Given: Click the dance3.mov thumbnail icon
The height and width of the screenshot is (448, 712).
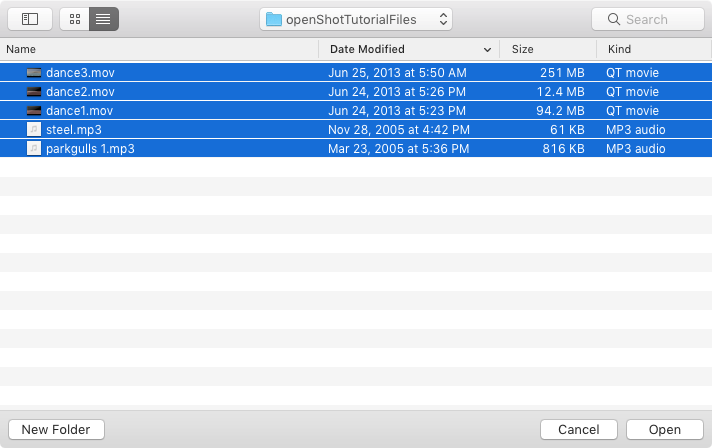Looking at the screenshot, I should [x=34, y=73].
